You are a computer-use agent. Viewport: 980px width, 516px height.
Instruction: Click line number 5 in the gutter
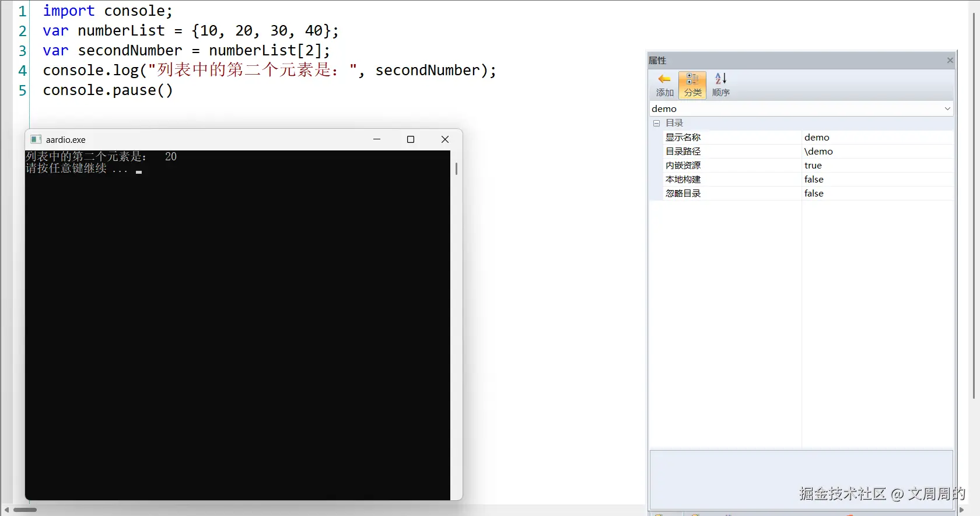point(22,90)
